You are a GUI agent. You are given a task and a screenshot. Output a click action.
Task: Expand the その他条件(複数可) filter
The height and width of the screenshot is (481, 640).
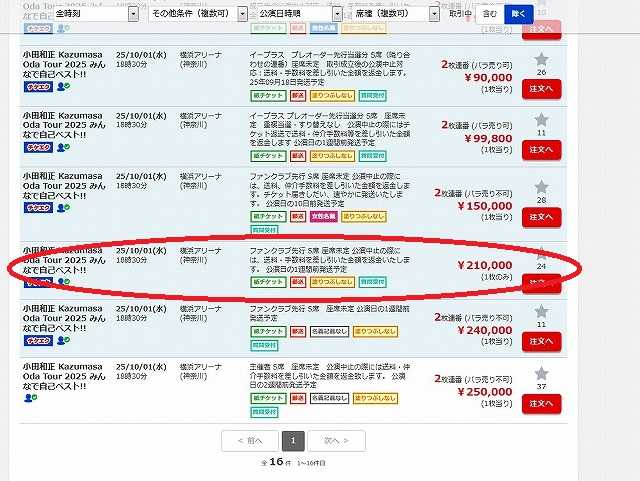198,13
